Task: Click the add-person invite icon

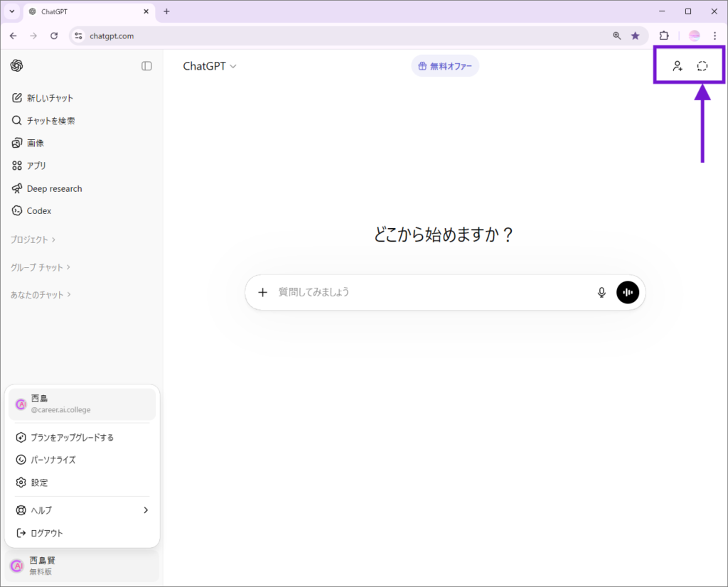Action: (678, 66)
